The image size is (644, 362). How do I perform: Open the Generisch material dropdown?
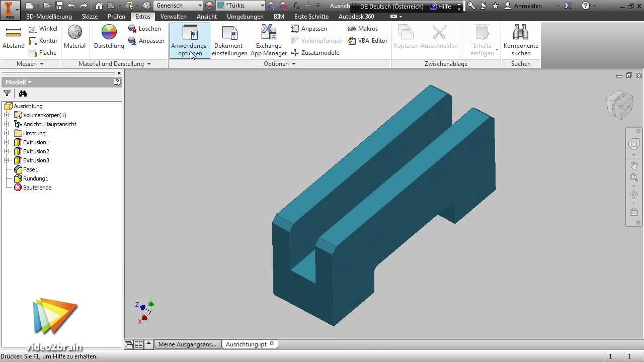point(179,6)
